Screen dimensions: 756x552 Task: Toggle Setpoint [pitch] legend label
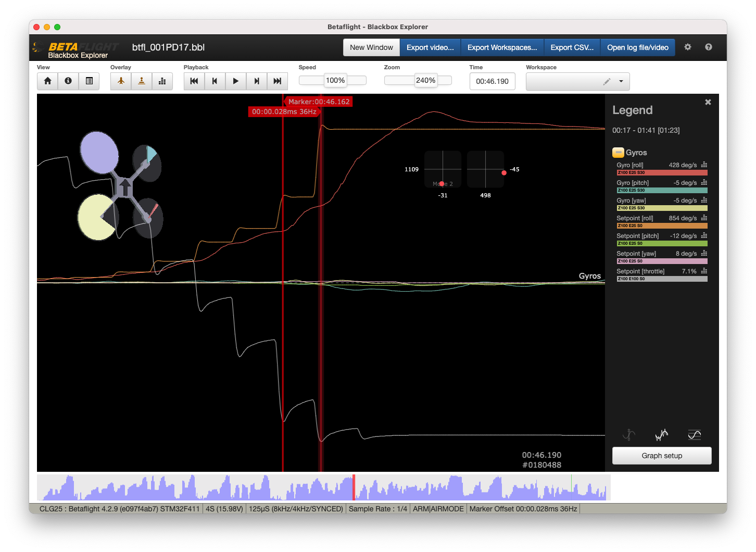pyautogui.click(x=638, y=236)
